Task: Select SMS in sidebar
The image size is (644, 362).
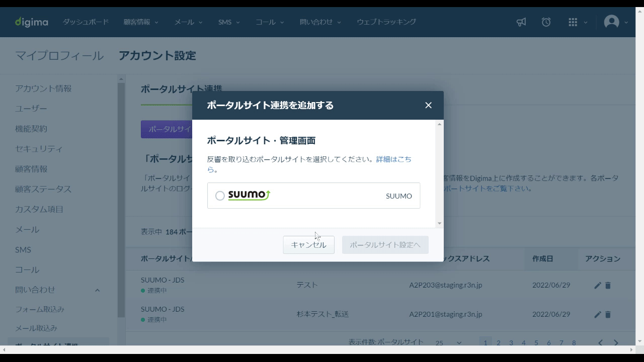Action: coord(23,249)
